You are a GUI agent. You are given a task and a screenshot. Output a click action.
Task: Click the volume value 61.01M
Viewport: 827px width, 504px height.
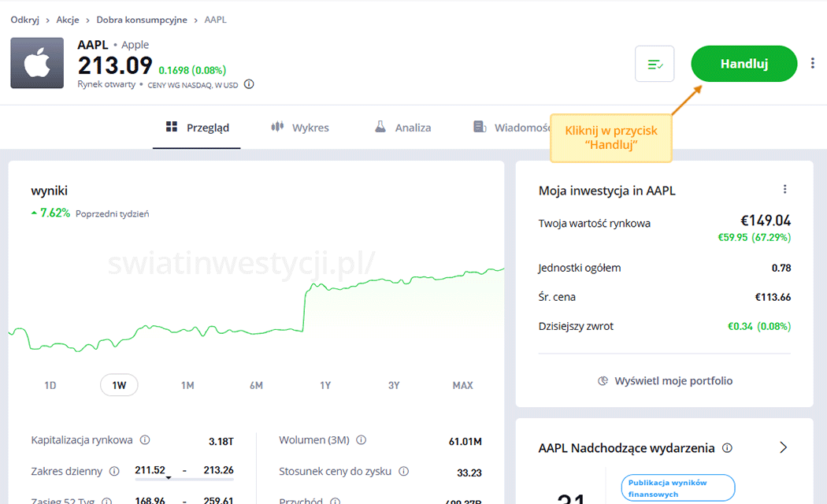pos(465,441)
